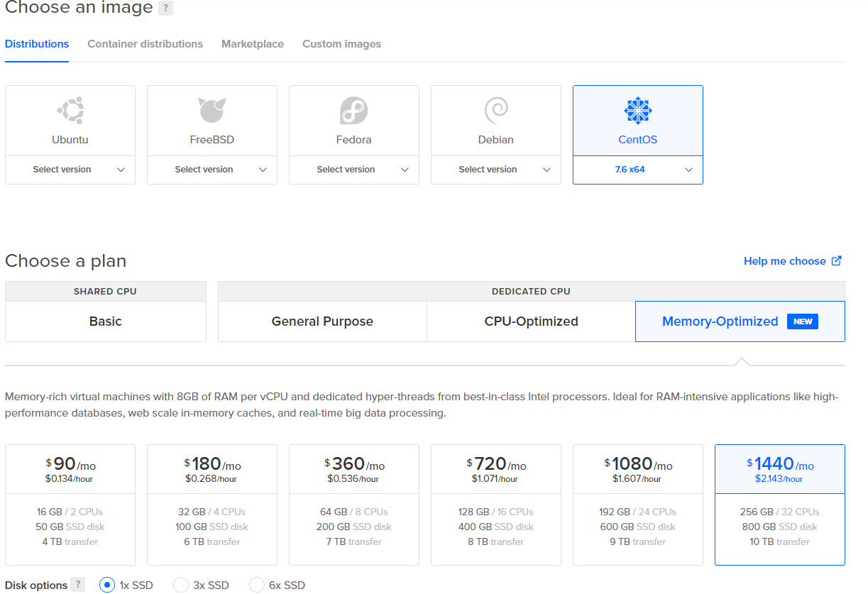Click the Disk options help icon
Viewport: 868px width, 594px height.
[77, 585]
